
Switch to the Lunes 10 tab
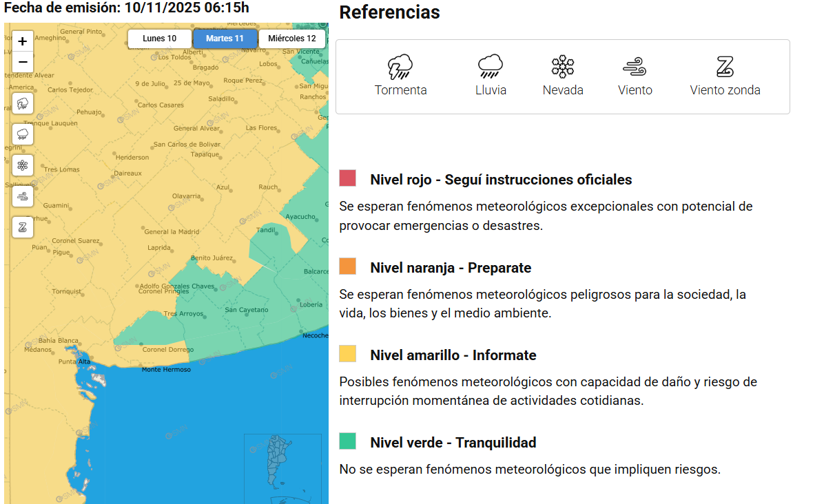coord(159,39)
